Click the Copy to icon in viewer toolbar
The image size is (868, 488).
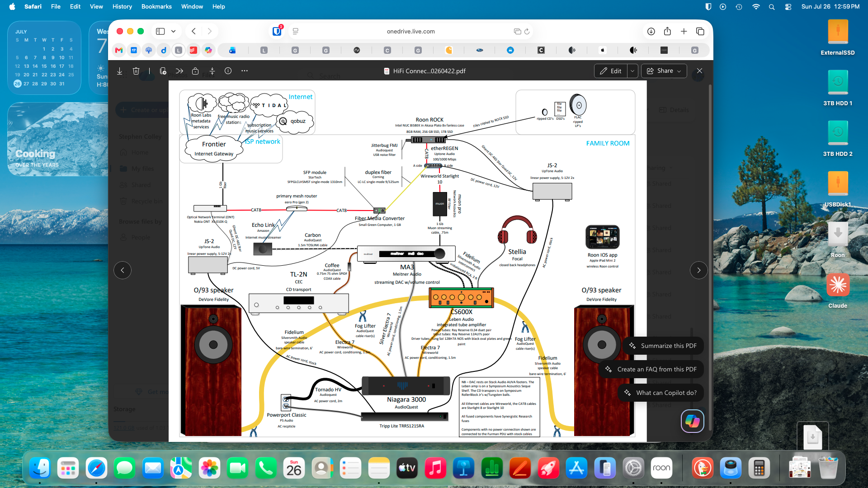pos(163,71)
